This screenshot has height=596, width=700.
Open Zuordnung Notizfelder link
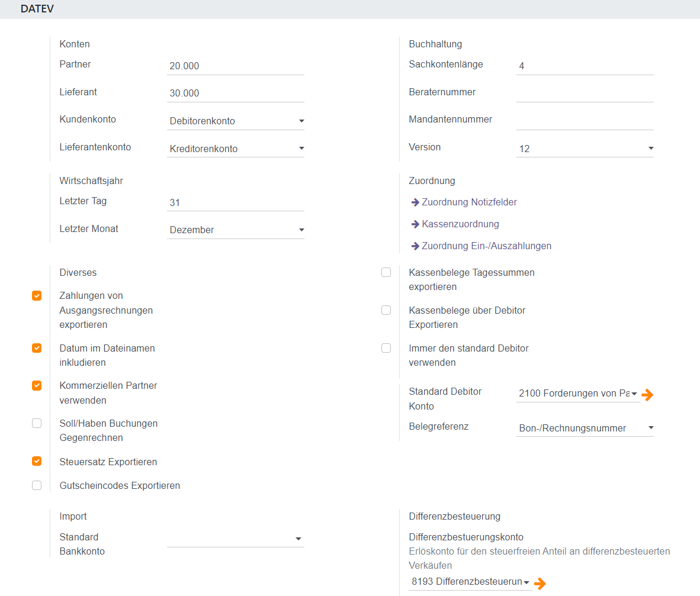(468, 202)
